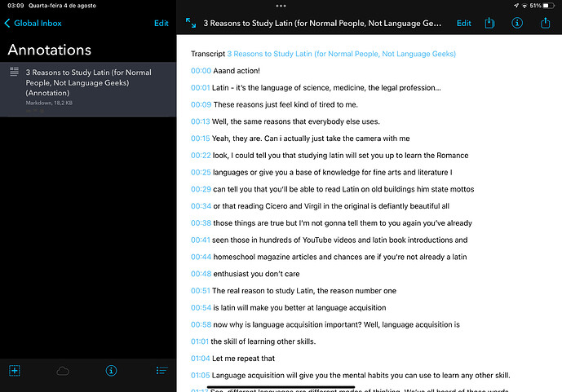
Task: Select the 3 Reasons to Study Latin annotation
Action: [88, 89]
